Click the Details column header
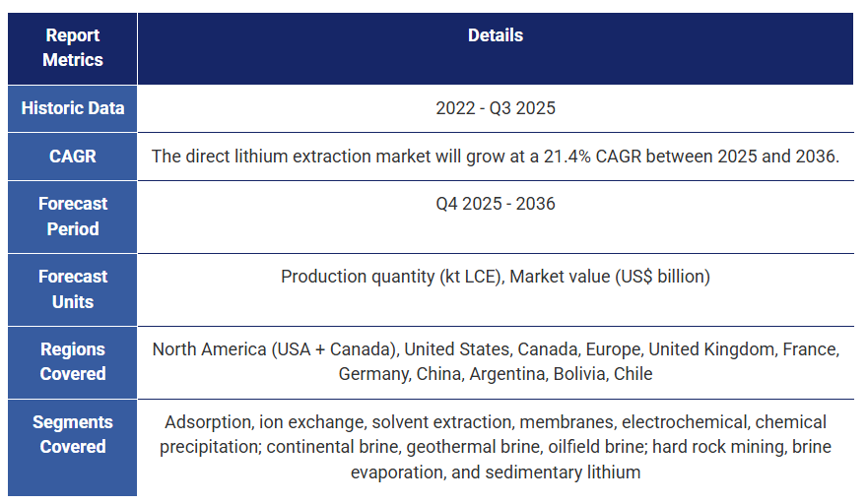 coord(495,35)
